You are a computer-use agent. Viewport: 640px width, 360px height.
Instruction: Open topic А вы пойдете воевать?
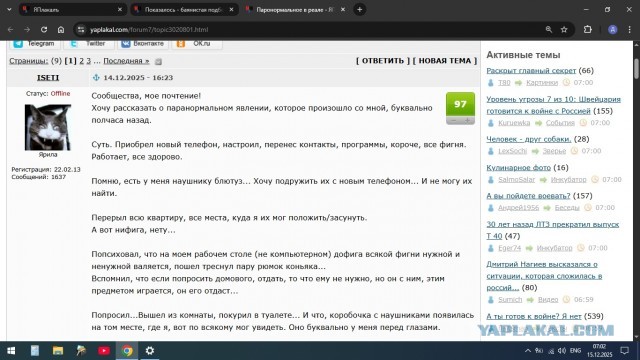pos(528,196)
